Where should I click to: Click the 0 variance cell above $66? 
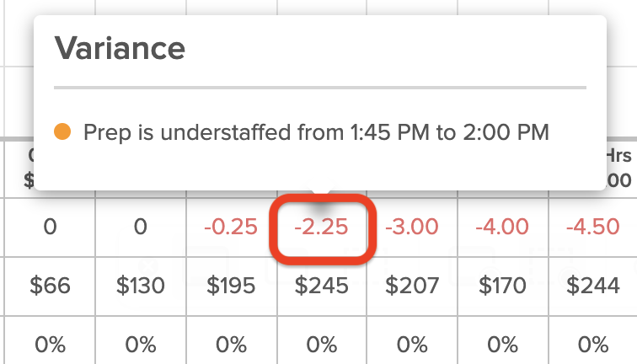click(x=50, y=227)
